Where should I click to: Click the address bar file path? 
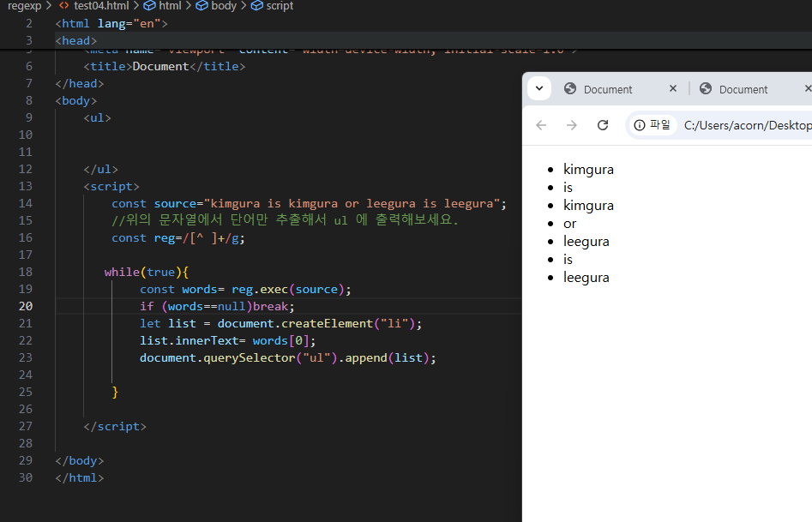(x=748, y=125)
